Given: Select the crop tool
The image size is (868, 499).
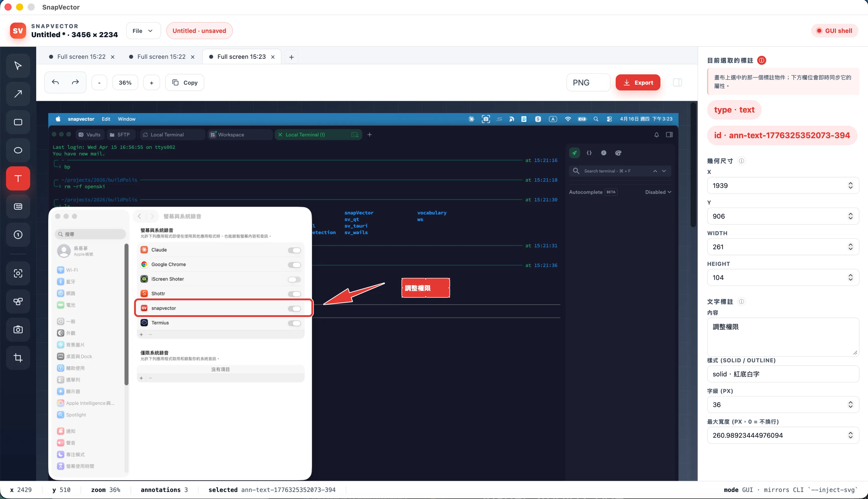Looking at the screenshot, I should [x=18, y=358].
